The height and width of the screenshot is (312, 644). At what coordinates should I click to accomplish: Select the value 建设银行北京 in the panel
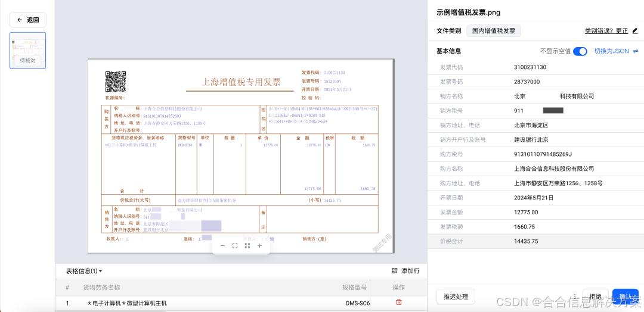coord(531,140)
